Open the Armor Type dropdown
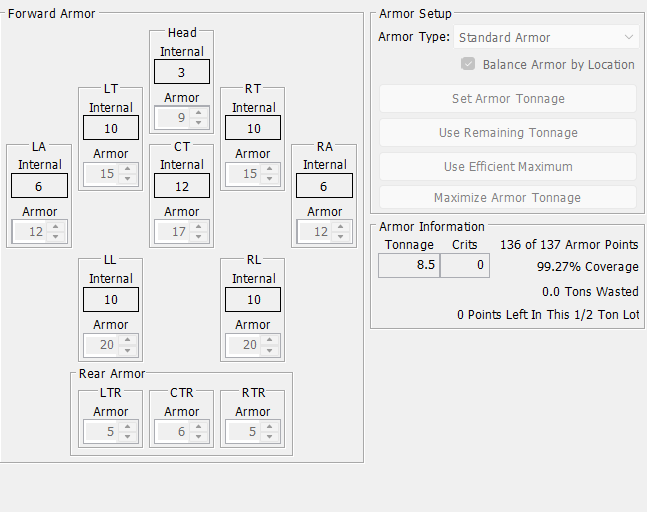647x512 pixels. point(546,37)
